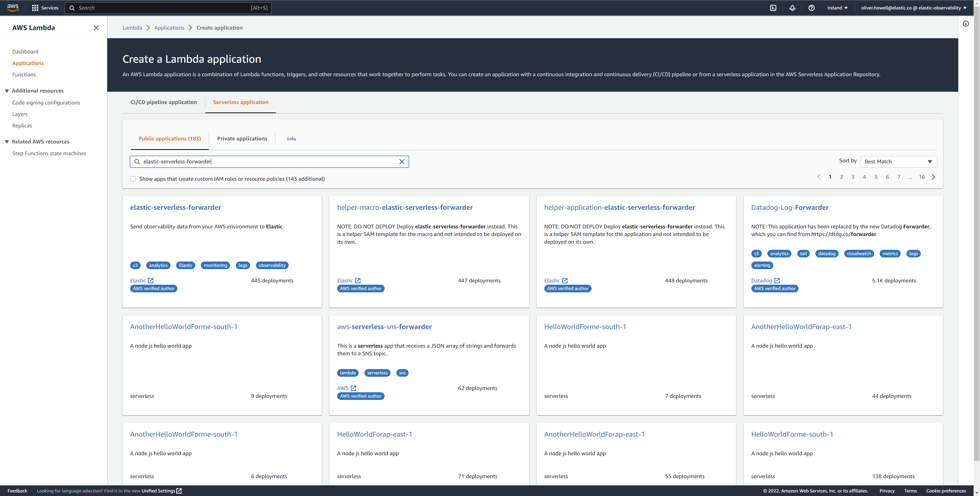Screen dimensions: 980x496
Task: Open Step Functions state machines in sidebar
Action: click(x=49, y=153)
